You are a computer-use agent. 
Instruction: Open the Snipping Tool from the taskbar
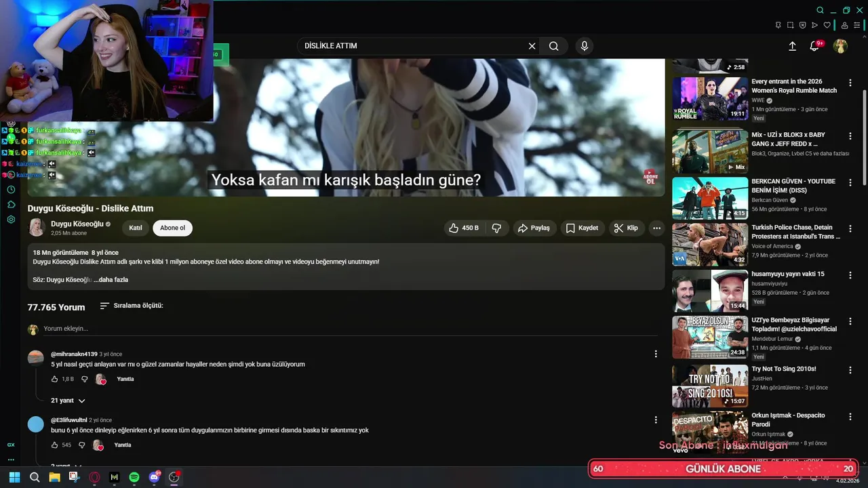pos(74,477)
